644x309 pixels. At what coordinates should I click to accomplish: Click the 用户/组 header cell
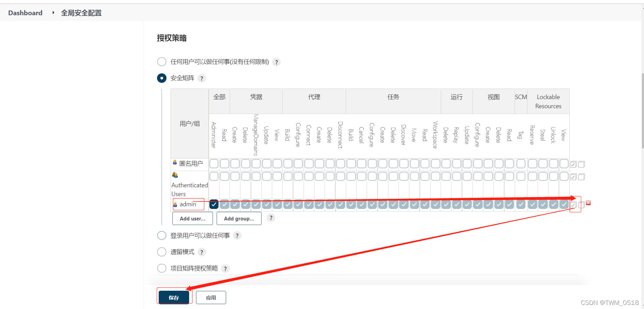click(x=190, y=124)
